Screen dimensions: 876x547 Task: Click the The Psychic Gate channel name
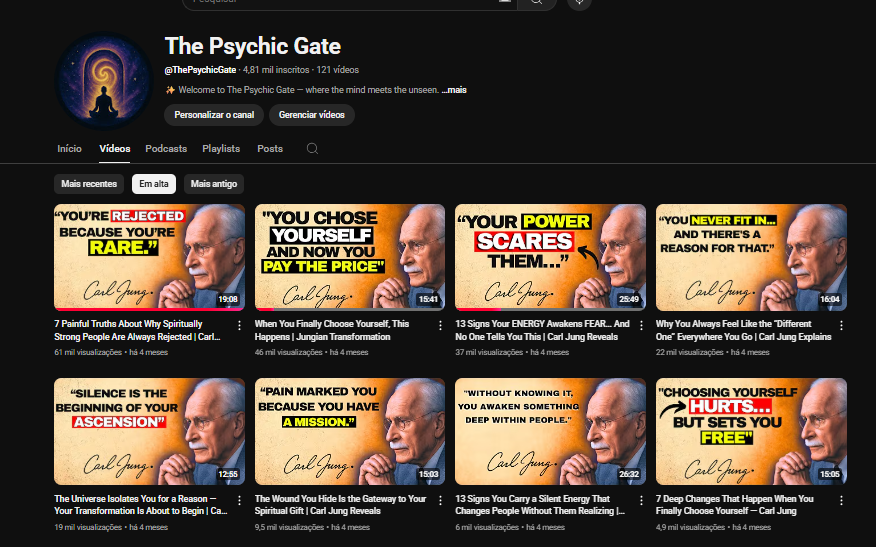coord(253,46)
